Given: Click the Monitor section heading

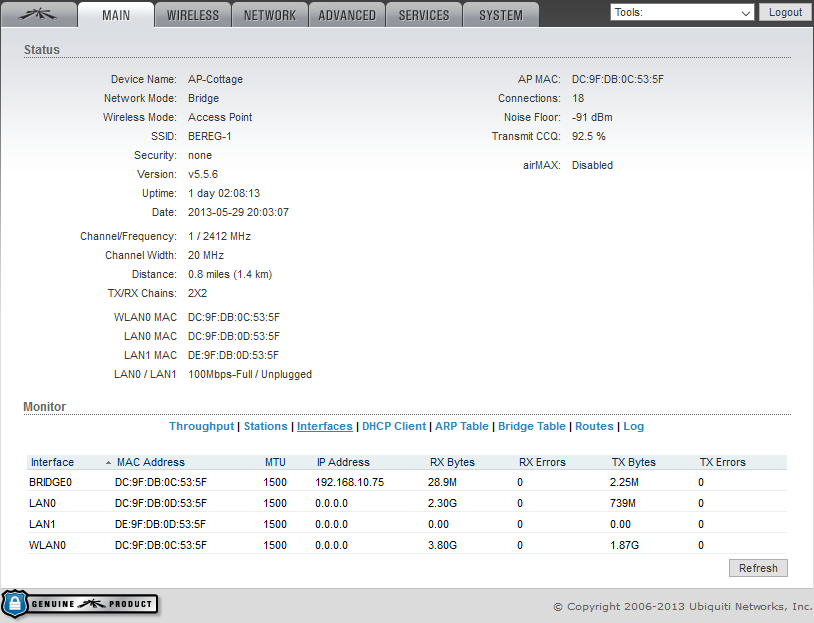Looking at the screenshot, I should pyautogui.click(x=45, y=407).
